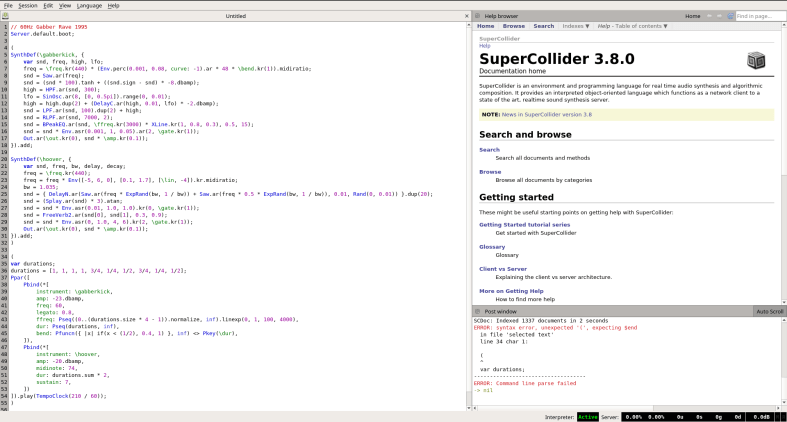Click the Interpreter Active status indicator
The image size is (787, 422).
click(x=588, y=416)
